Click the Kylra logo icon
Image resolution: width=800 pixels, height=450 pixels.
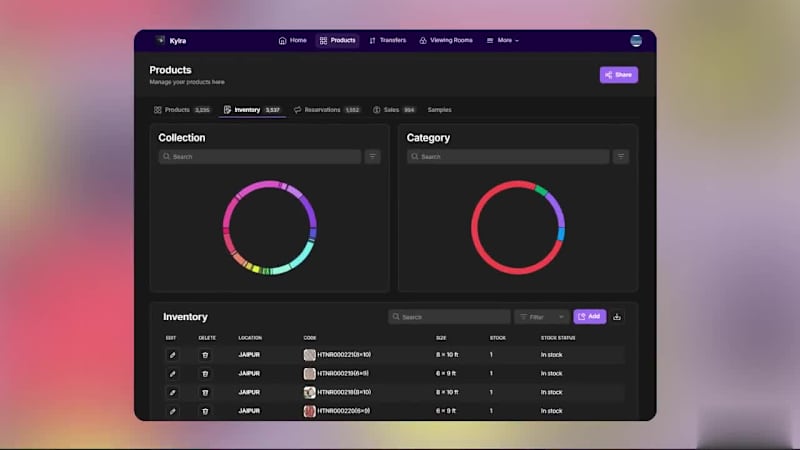160,40
